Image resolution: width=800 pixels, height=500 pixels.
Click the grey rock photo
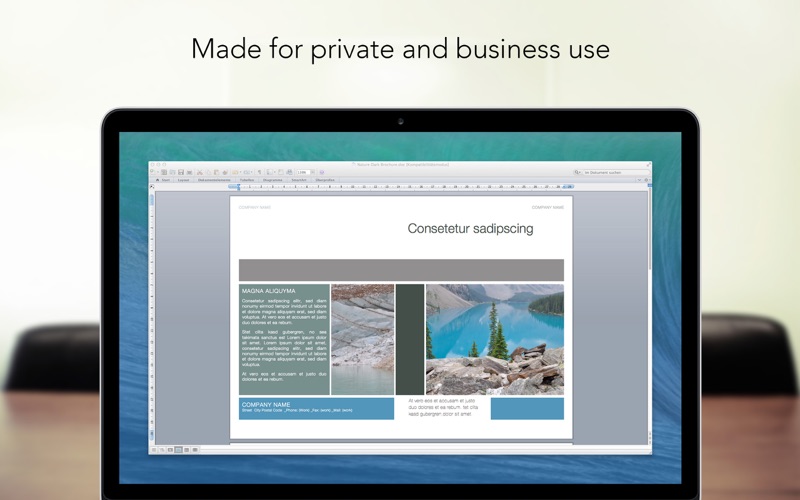(x=363, y=339)
